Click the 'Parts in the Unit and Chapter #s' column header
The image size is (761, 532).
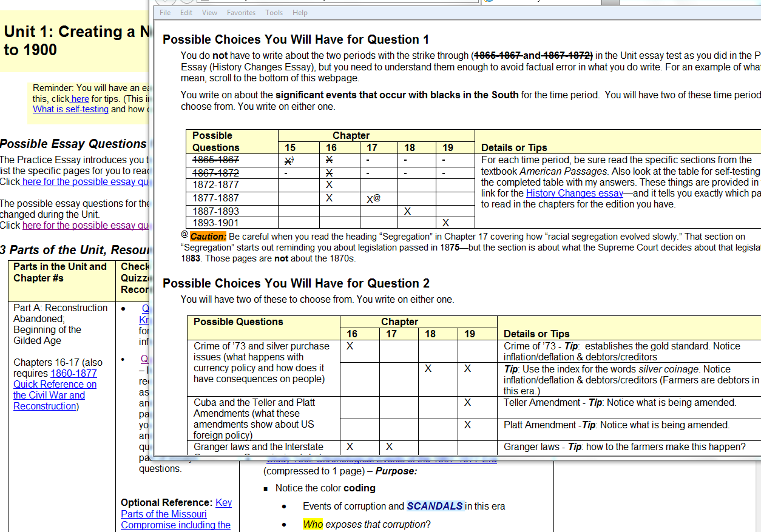click(60, 272)
